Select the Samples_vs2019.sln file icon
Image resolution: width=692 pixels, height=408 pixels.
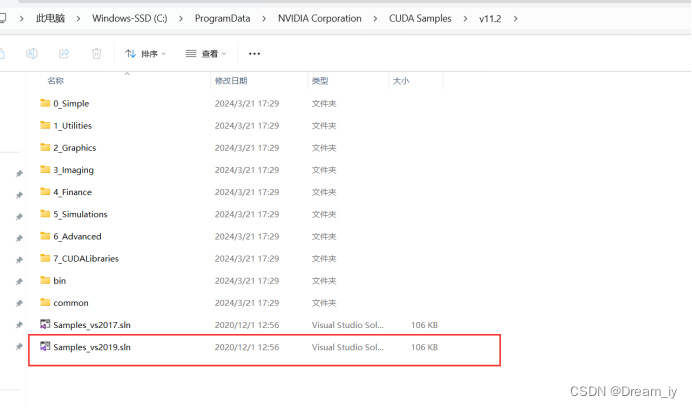[x=45, y=347]
